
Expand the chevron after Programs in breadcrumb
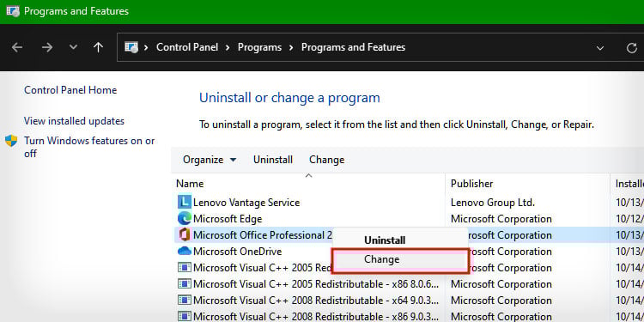pos(291,47)
